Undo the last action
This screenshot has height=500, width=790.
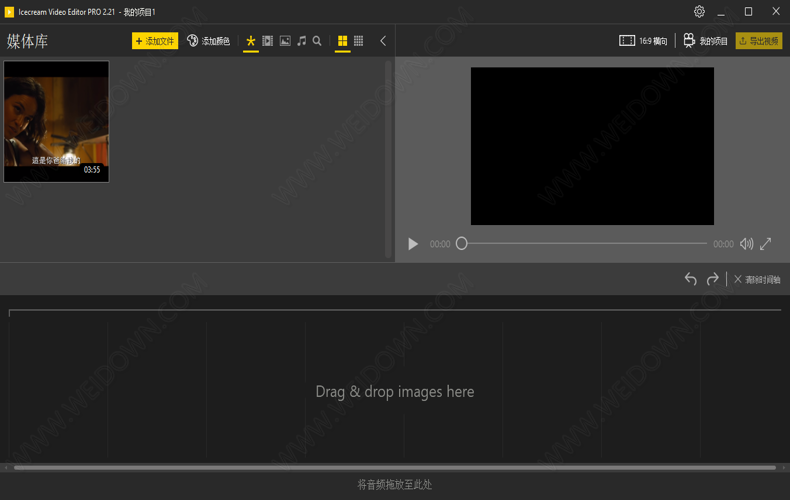point(690,279)
